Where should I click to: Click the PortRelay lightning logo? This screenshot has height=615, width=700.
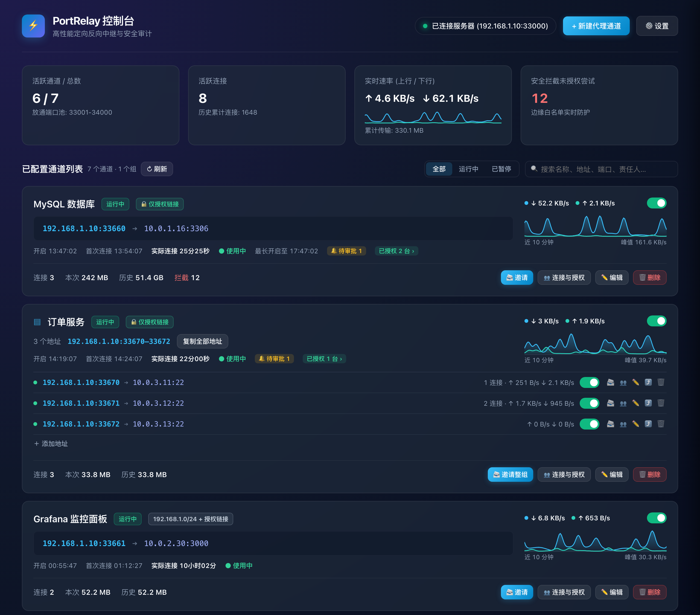[x=33, y=26]
